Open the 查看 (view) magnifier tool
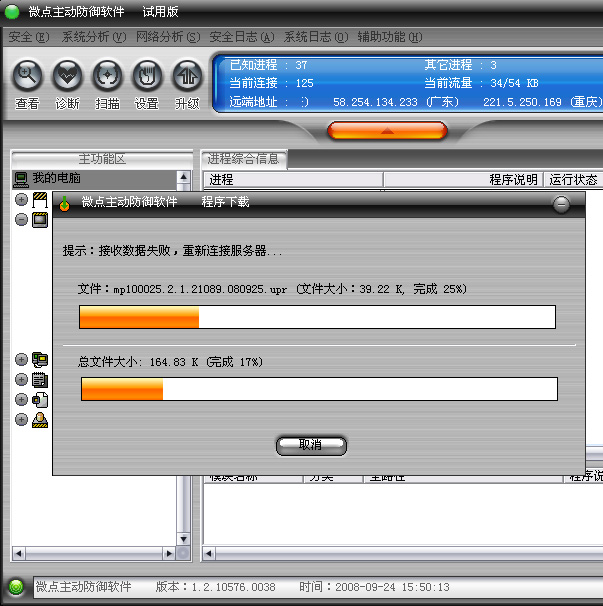Viewport: 603px width, 606px height. [27, 75]
